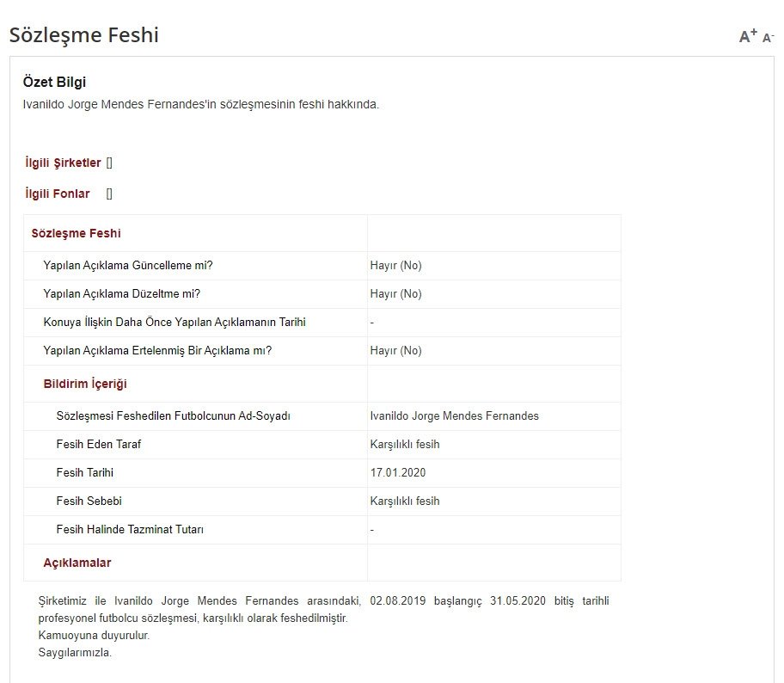Click the Yapılan Açıklama Düzeltme mi? row label
The image size is (784, 683).
click(121, 293)
